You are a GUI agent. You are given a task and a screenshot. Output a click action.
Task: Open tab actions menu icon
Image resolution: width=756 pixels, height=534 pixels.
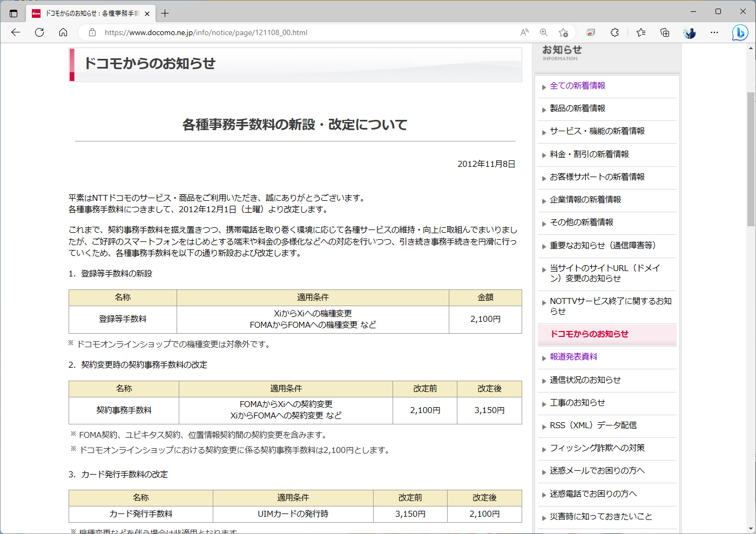click(x=13, y=13)
